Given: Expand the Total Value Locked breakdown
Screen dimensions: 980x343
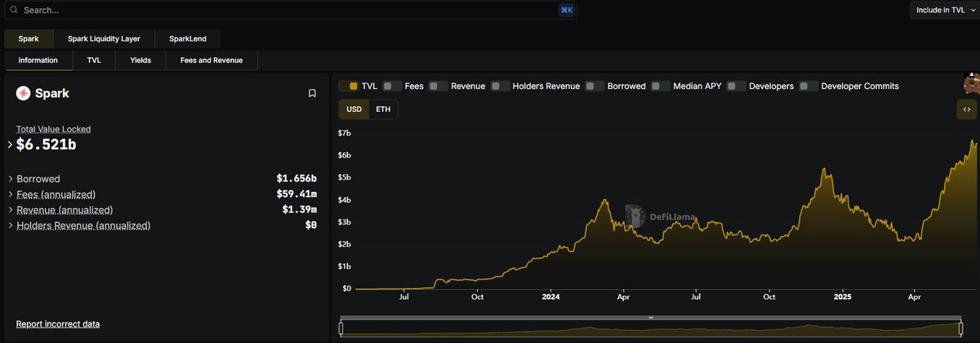Looking at the screenshot, I should [x=10, y=145].
